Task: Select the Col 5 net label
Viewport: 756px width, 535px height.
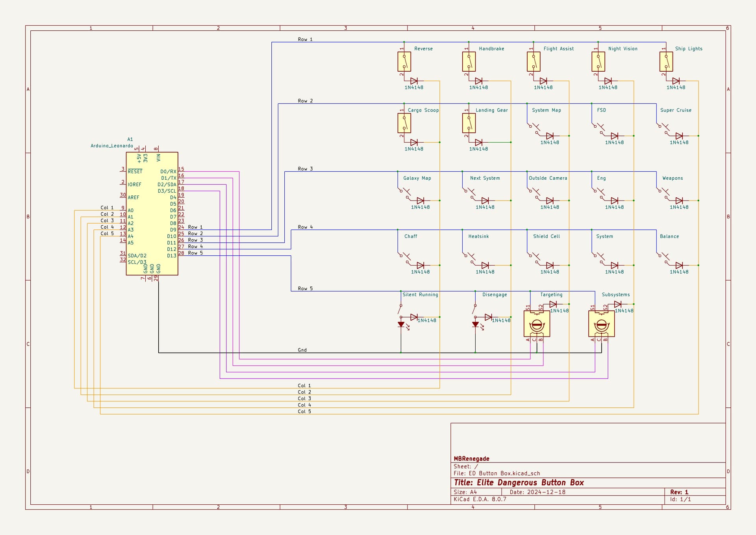Action: coord(304,411)
